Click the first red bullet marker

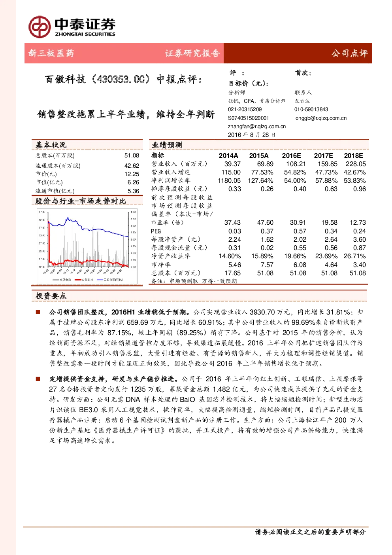tap(38, 312)
